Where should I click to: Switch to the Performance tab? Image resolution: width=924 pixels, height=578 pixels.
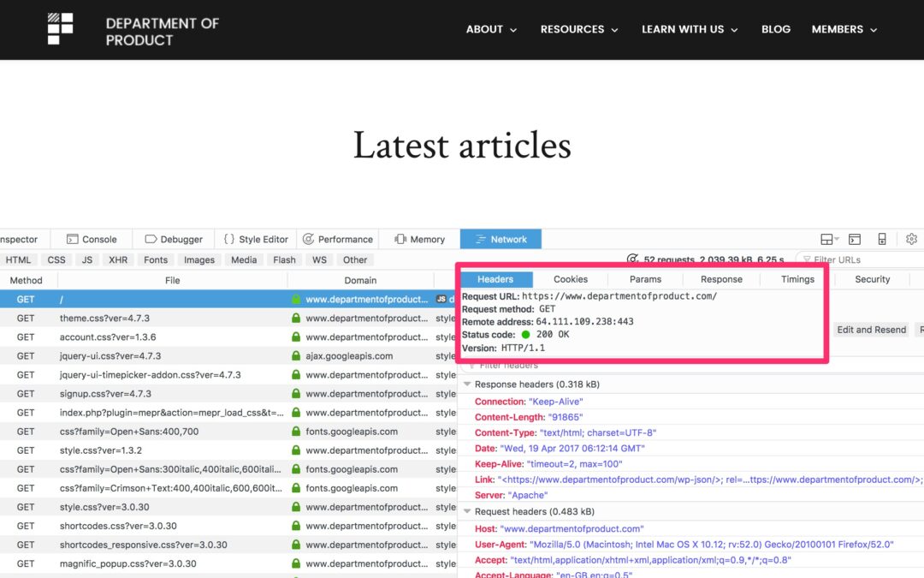(x=338, y=239)
